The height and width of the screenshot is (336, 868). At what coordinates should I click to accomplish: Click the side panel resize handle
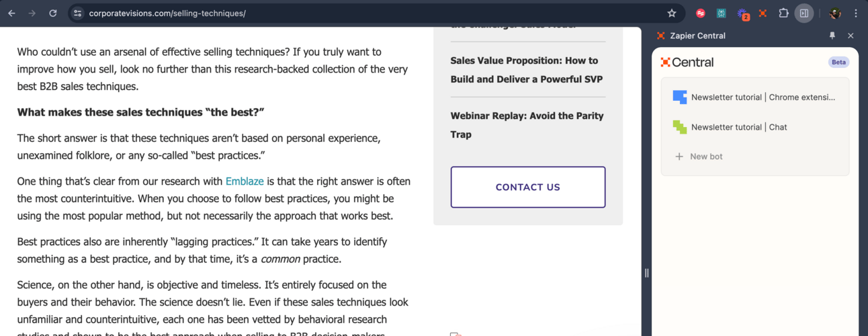click(646, 273)
